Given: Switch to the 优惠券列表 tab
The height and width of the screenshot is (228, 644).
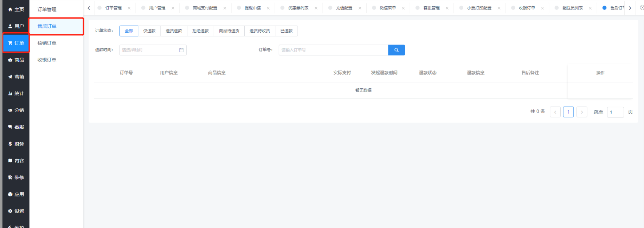Looking at the screenshot, I should [298, 8].
